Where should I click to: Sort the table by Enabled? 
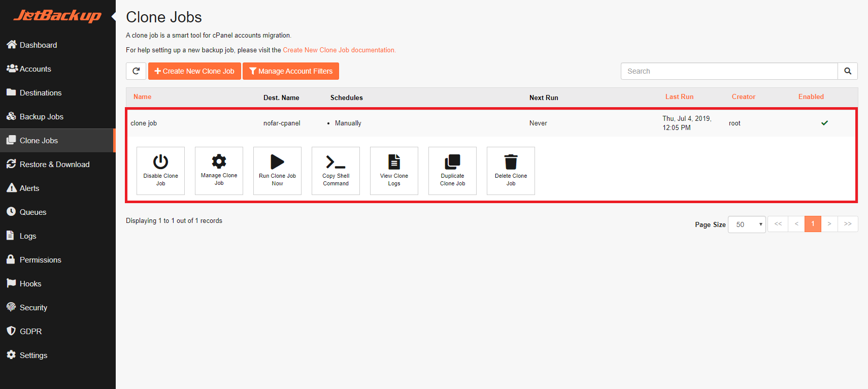click(x=811, y=96)
